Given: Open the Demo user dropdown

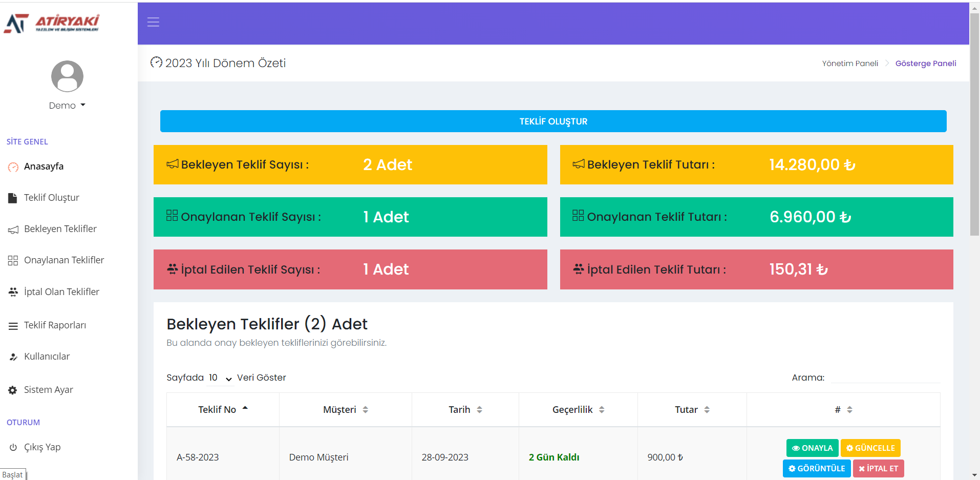Looking at the screenshot, I should click(67, 106).
